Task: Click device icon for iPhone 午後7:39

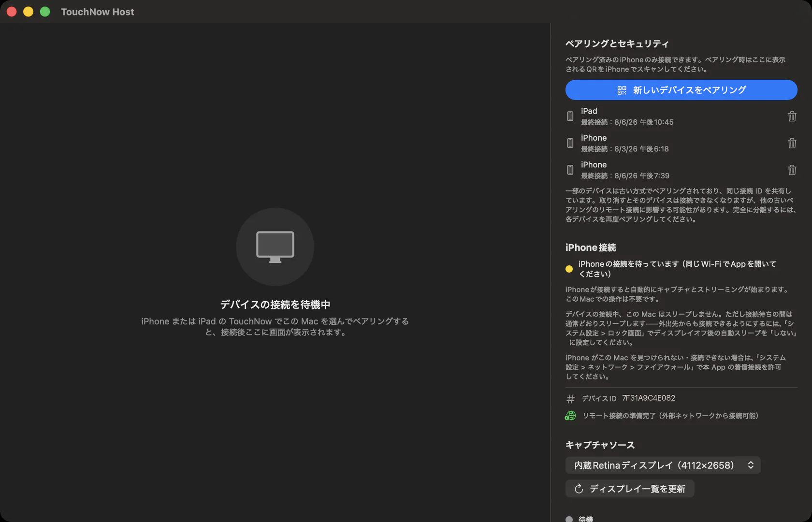Action: (570, 170)
